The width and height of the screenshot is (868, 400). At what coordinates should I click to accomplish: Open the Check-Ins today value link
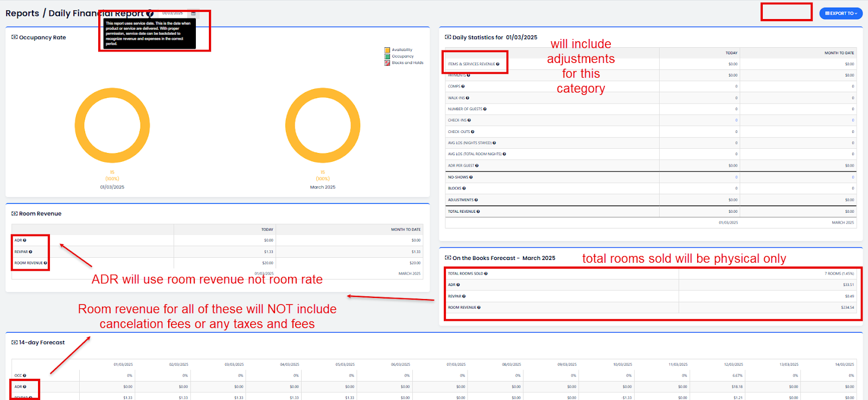736,120
